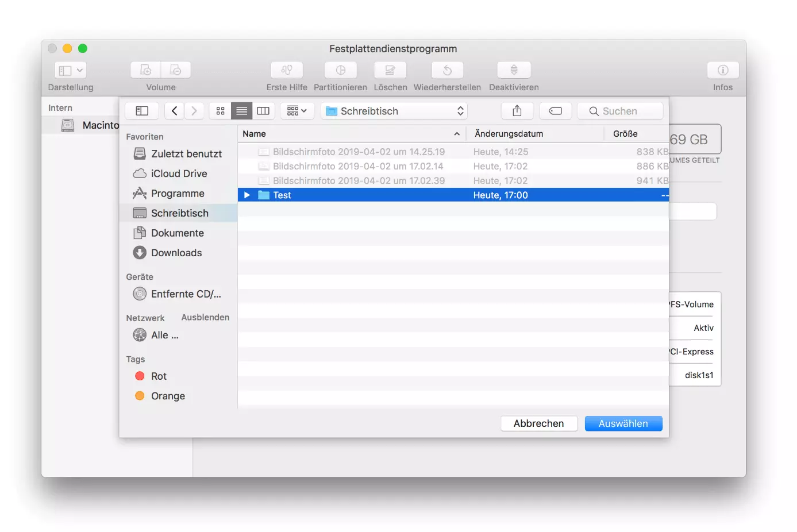Select Entfernte CD/... device
The height and width of the screenshot is (532, 797).
click(x=179, y=294)
